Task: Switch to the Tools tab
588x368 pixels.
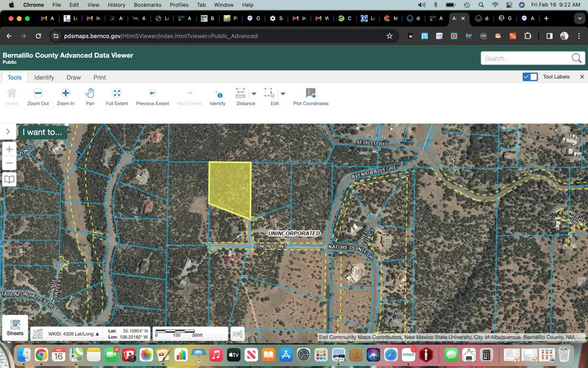Action: (x=14, y=77)
